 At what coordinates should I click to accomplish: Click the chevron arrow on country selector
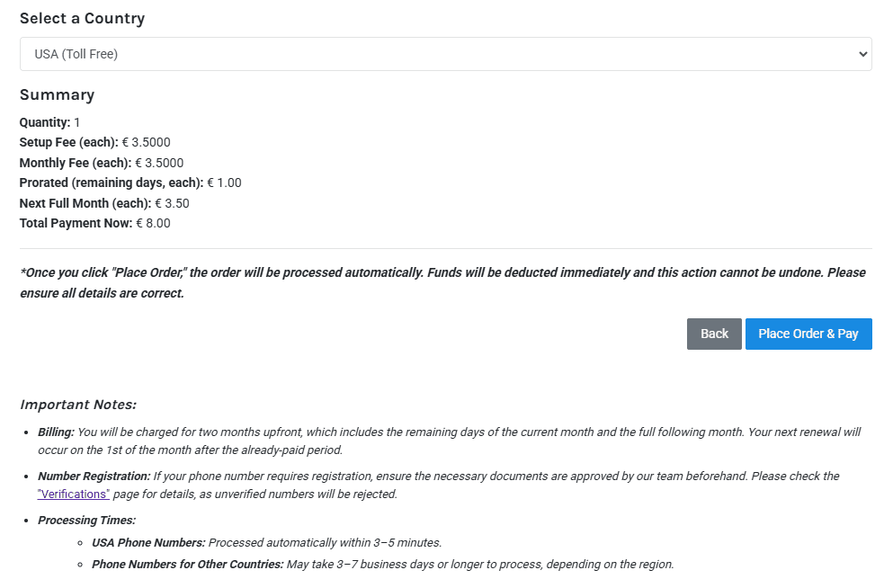coord(863,54)
